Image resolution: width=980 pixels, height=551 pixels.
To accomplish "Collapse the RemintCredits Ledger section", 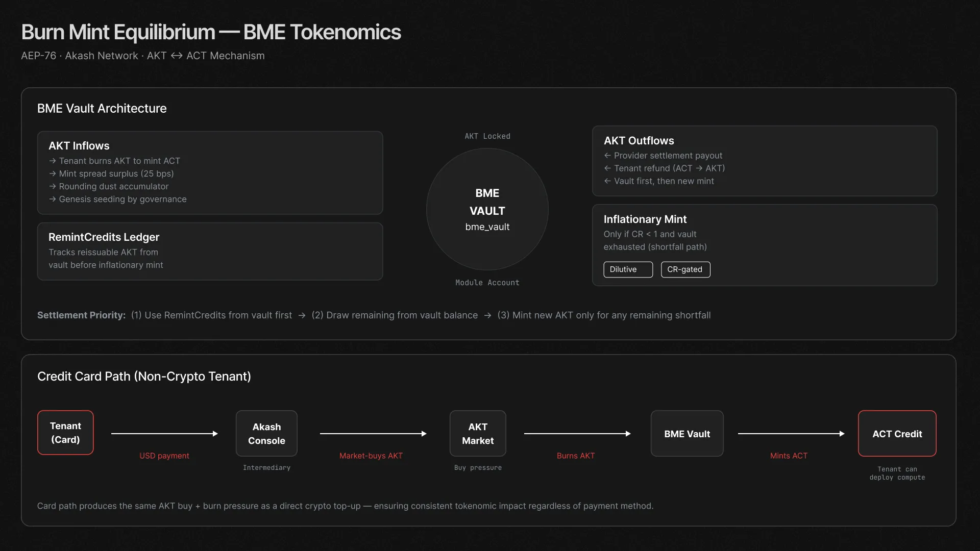I will coord(103,237).
